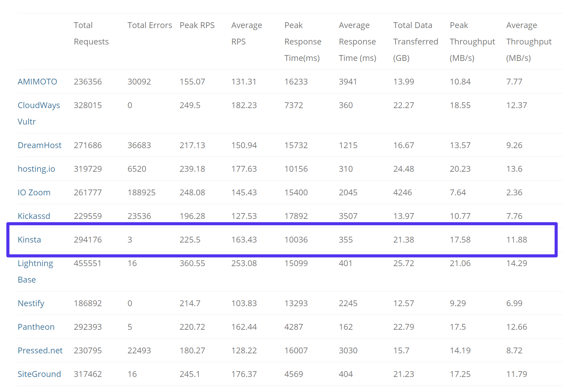Follow the SiteGround link
This screenshot has height=392, width=563.
(x=39, y=374)
